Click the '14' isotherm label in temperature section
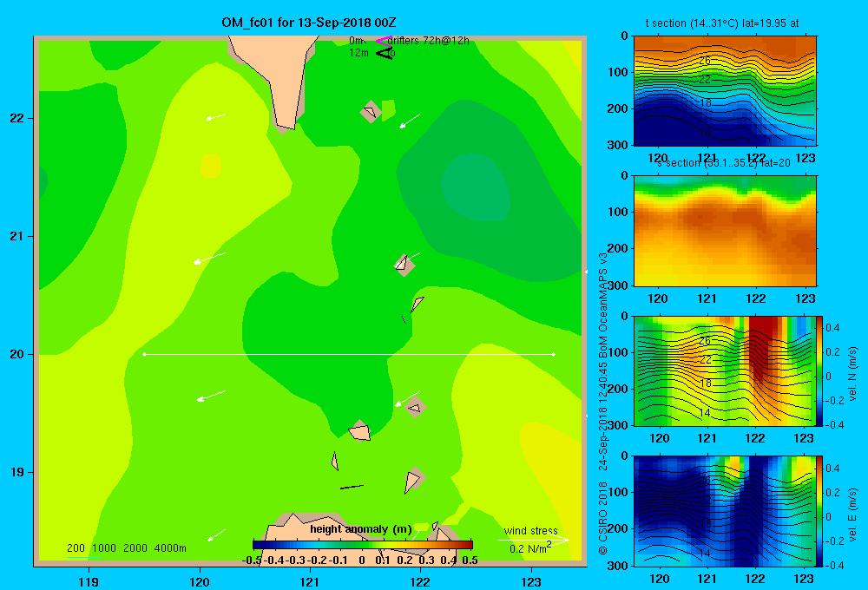The width and height of the screenshot is (868, 590). pyautogui.click(x=705, y=133)
